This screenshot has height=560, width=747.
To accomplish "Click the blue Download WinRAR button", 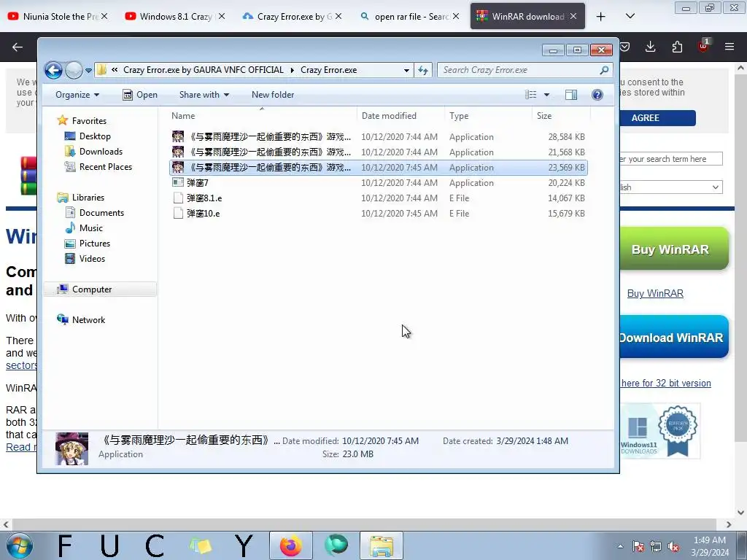I will pyautogui.click(x=673, y=337).
